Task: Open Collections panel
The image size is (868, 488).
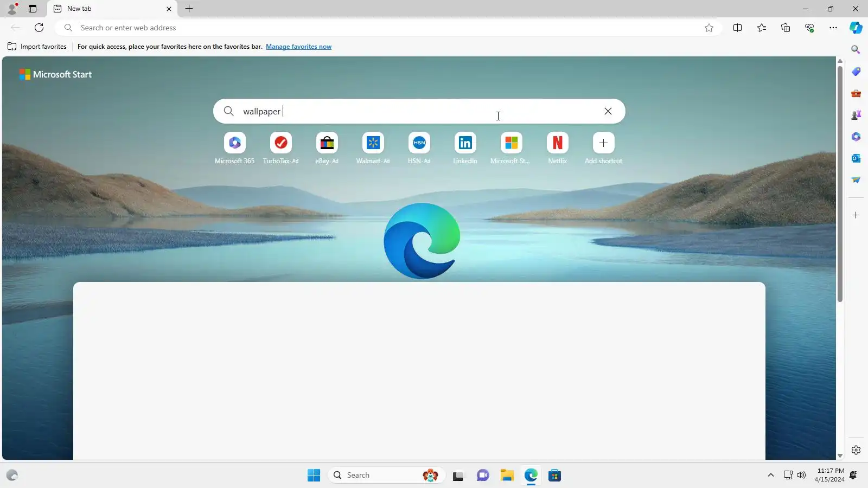Action: 786,28
